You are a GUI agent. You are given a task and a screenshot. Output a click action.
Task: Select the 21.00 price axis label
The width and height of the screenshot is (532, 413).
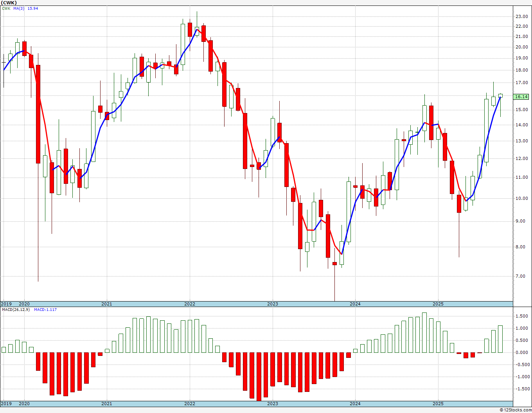tap(521, 36)
